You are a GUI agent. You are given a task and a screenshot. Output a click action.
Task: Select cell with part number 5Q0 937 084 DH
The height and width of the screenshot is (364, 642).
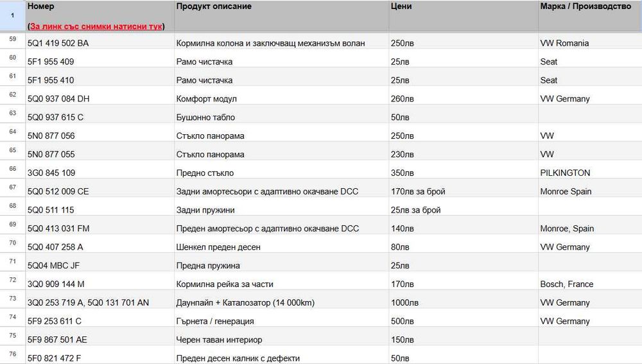(x=58, y=99)
